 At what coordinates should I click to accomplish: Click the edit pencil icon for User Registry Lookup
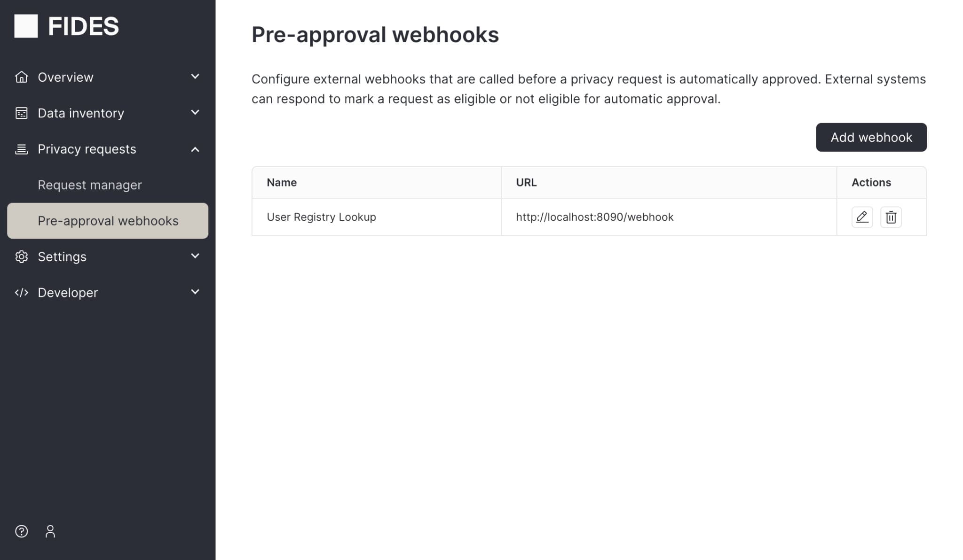862,217
